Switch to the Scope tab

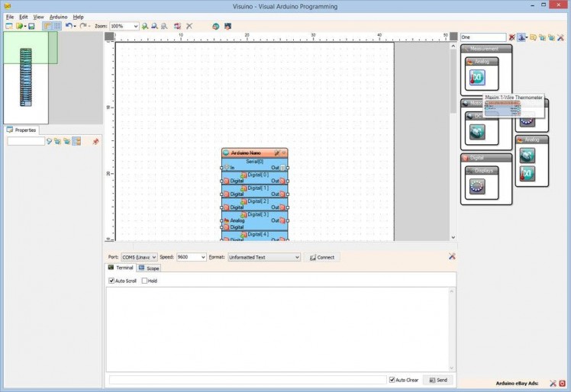pyautogui.click(x=149, y=268)
